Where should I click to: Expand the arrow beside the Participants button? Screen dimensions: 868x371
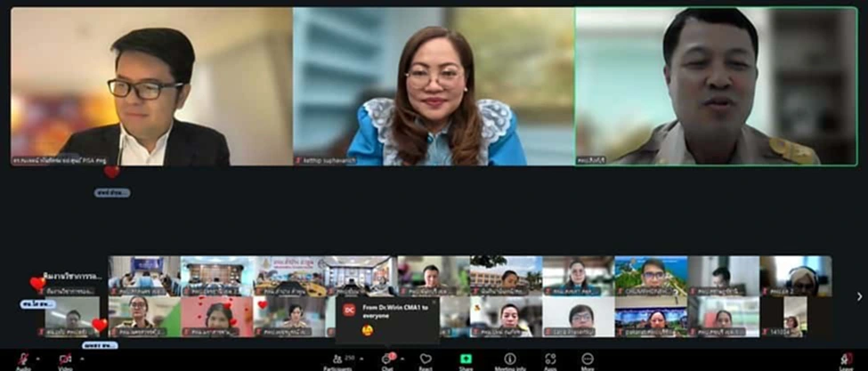361,359
